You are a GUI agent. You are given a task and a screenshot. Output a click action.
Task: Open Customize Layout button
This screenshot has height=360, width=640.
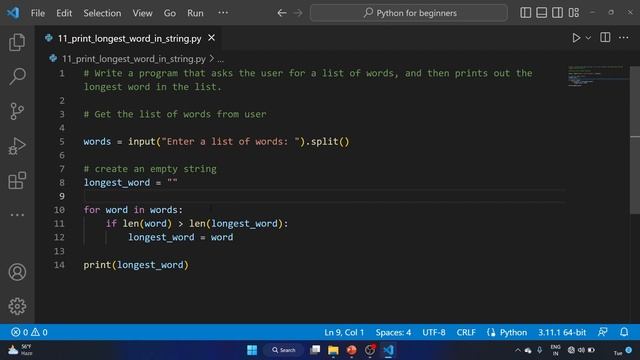pos(574,13)
